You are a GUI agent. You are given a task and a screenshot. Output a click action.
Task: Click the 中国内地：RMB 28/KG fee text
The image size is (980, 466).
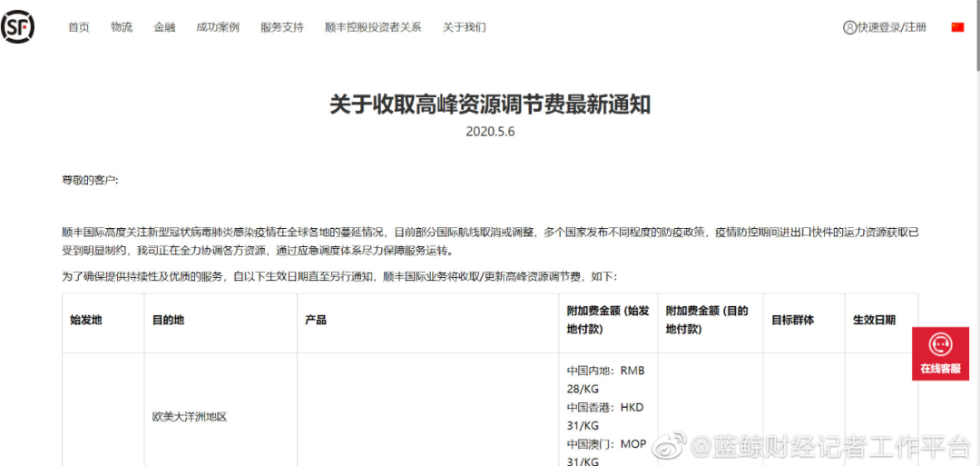(605, 379)
